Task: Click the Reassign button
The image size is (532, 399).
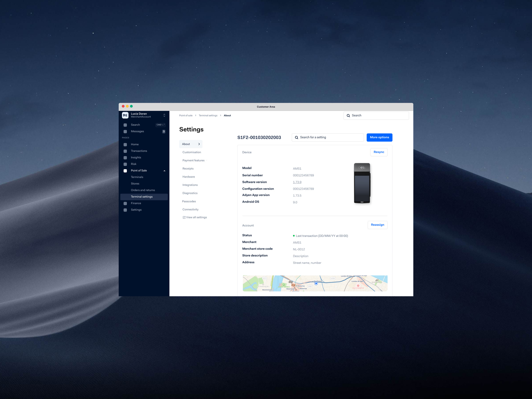Action: point(377,225)
